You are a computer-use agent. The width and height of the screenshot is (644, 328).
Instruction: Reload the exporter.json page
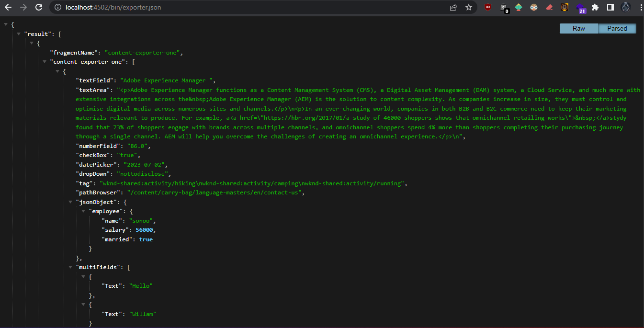point(38,7)
